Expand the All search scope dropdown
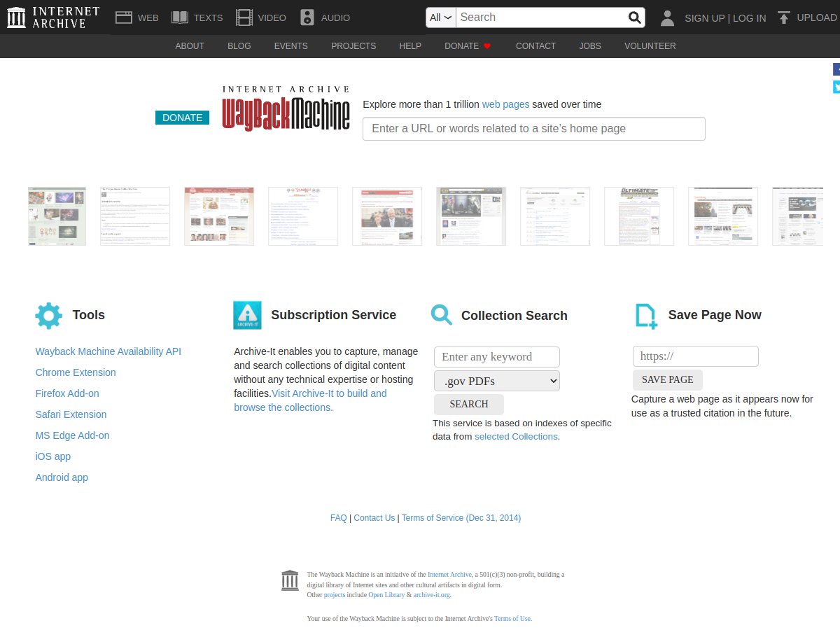The image size is (840, 630). coord(441,17)
